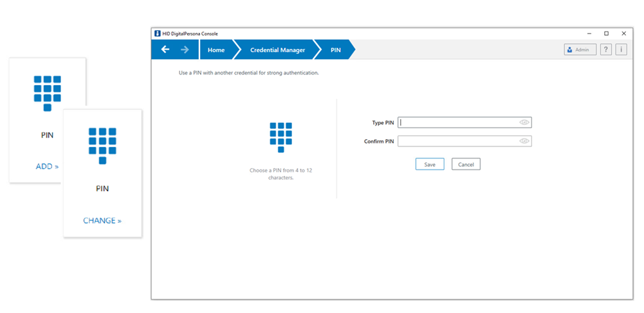This screenshot has height=313, width=644.
Task: Go to Home breadcrumb
Action: tap(216, 50)
